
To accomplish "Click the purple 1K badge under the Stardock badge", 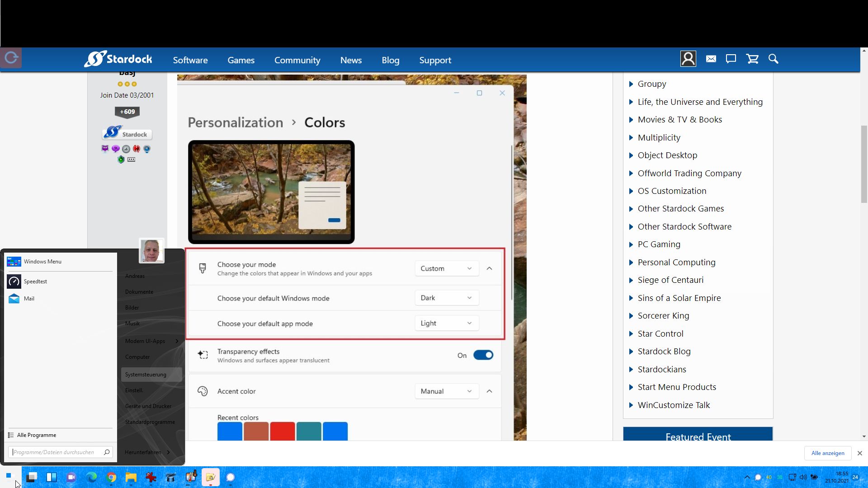I will coord(116,149).
